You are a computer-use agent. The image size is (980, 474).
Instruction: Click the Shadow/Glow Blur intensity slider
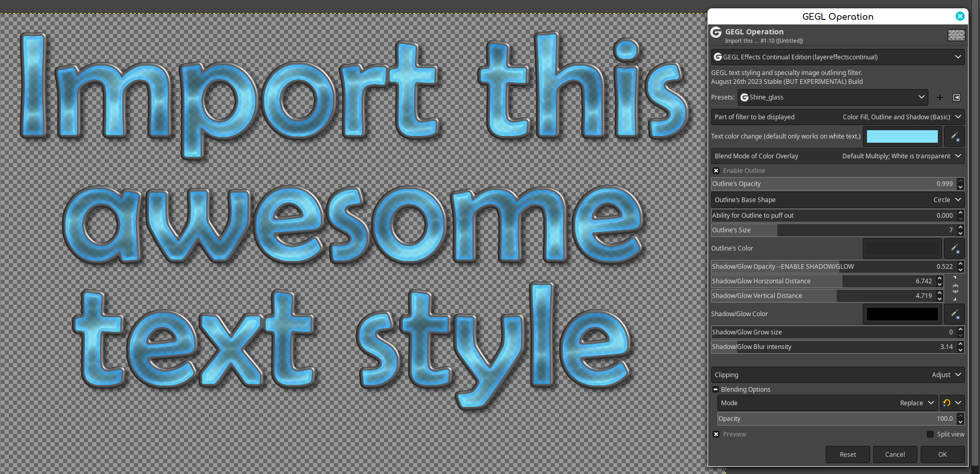click(x=834, y=347)
